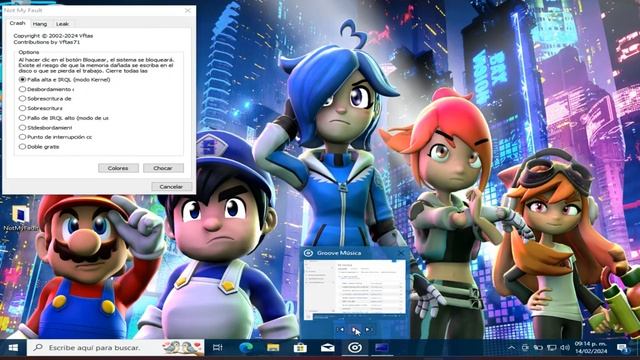The image size is (640, 360).
Task: Open the Windows Start menu
Action: point(13,348)
